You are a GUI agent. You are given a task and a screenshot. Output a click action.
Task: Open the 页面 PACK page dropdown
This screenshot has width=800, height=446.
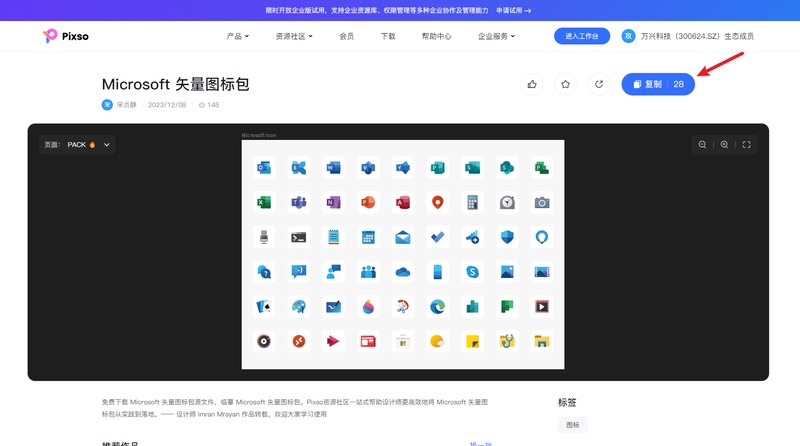point(77,144)
